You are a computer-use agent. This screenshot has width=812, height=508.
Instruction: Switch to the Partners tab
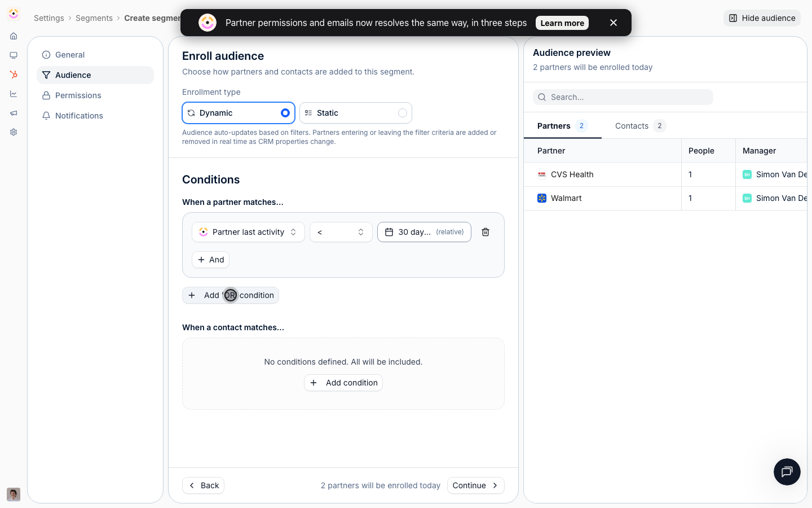(x=562, y=126)
